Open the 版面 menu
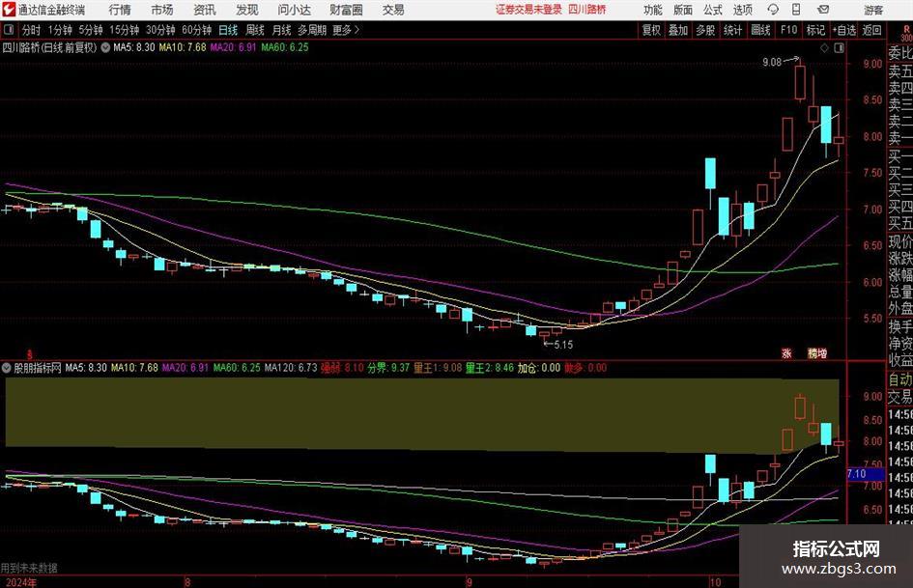The image size is (913, 588). (x=682, y=10)
